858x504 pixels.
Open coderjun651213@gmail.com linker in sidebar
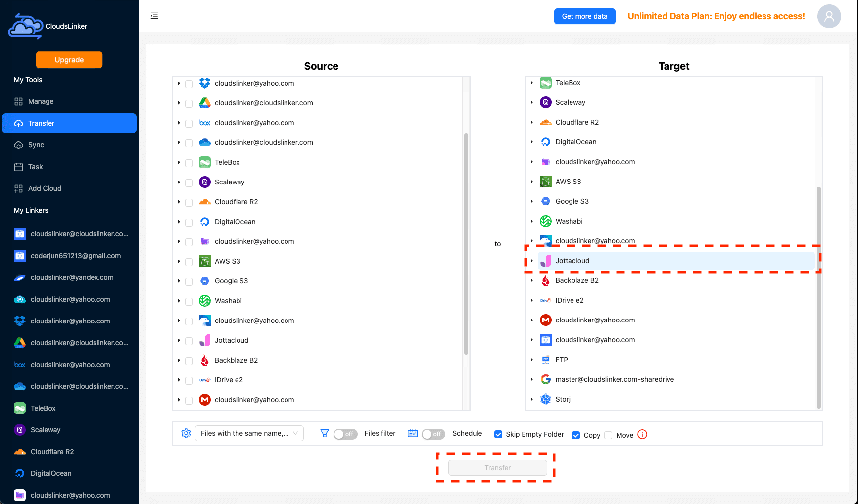point(69,256)
